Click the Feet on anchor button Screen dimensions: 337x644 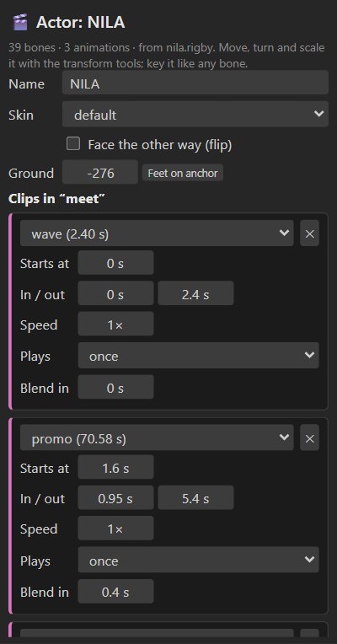pos(183,173)
